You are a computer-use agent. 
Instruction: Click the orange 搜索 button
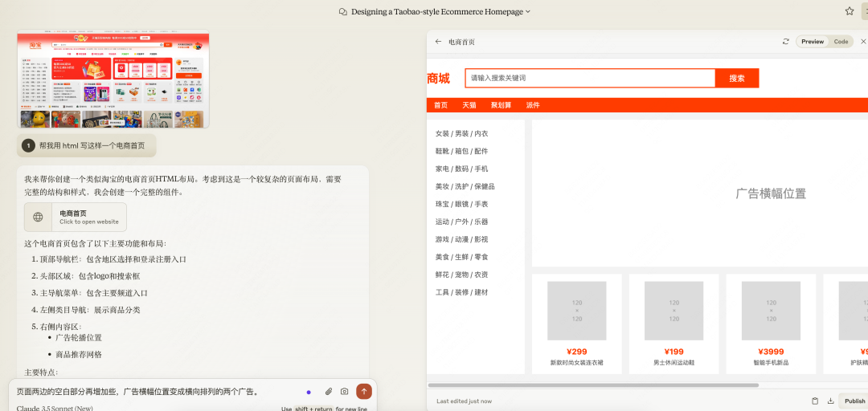point(737,78)
